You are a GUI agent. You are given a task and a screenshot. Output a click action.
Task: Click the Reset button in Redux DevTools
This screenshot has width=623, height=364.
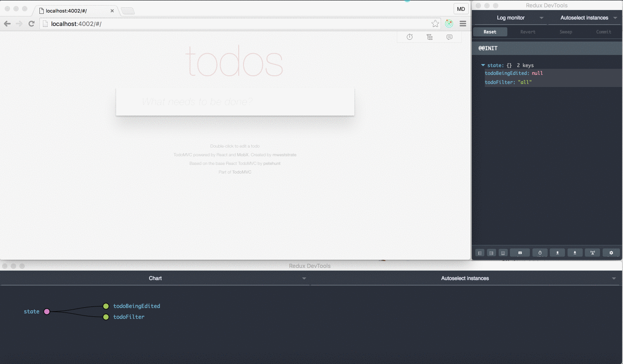490,32
